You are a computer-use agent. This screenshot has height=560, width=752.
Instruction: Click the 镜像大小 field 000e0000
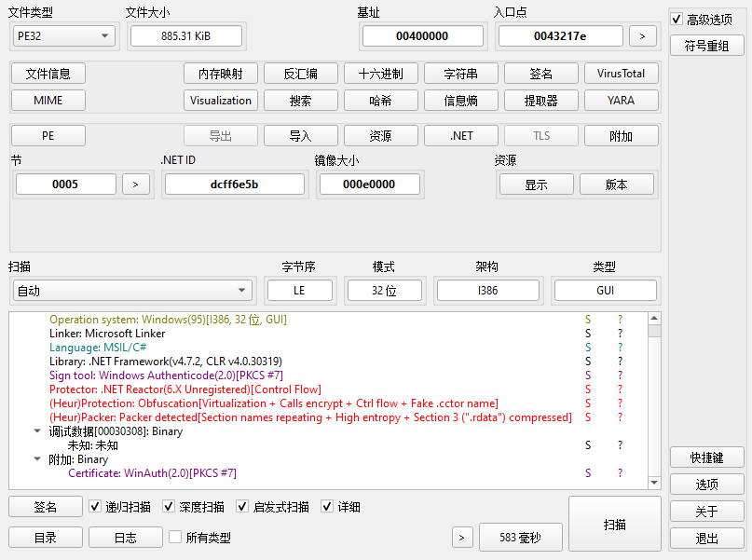369,184
